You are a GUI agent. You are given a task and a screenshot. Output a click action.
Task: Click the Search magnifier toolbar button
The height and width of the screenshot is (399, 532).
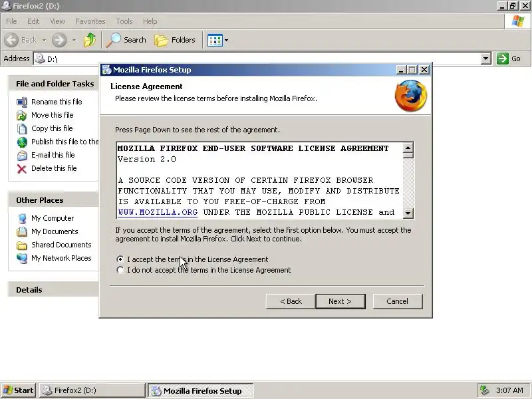(126, 40)
